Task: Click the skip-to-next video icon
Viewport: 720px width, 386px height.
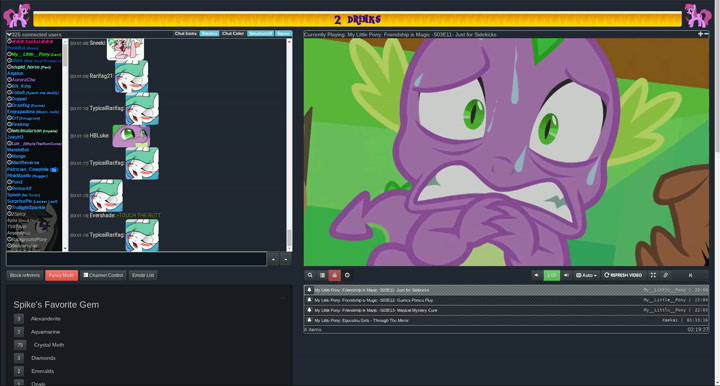Action: [x=690, y=275]
